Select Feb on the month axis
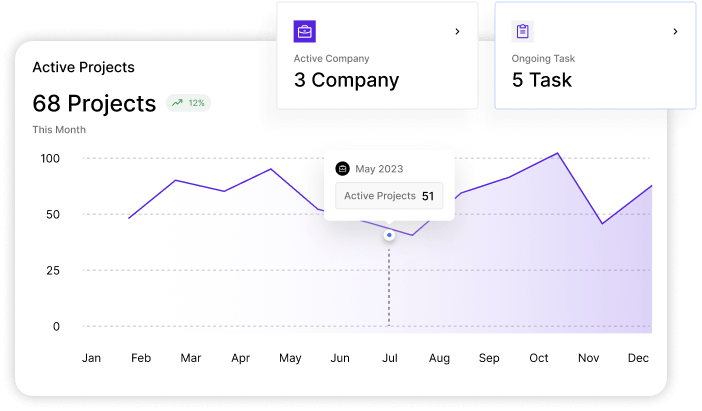Viewport: 702px width, 411px height. (141, 358)
